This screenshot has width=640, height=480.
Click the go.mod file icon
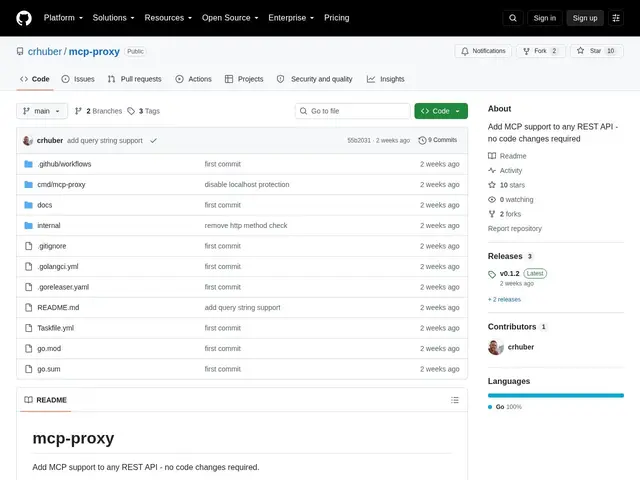tap(28, 349)
